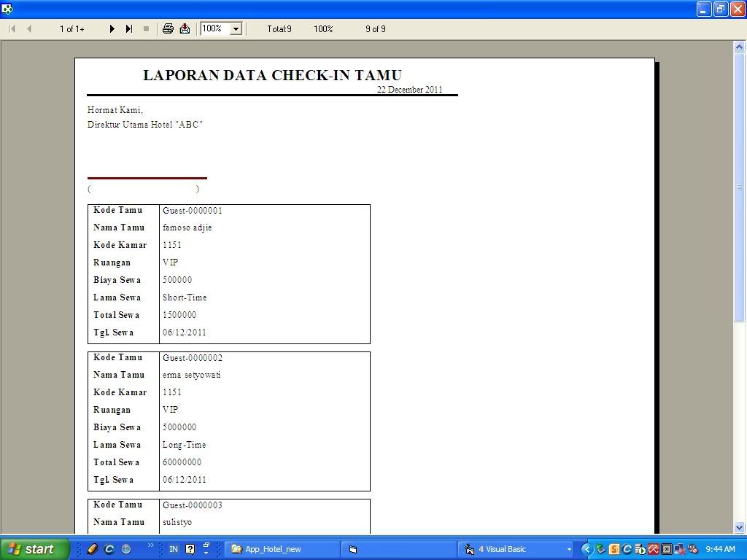Click the green first system tray icon
This screenshot has width=747, height=560.
(601, 549)
